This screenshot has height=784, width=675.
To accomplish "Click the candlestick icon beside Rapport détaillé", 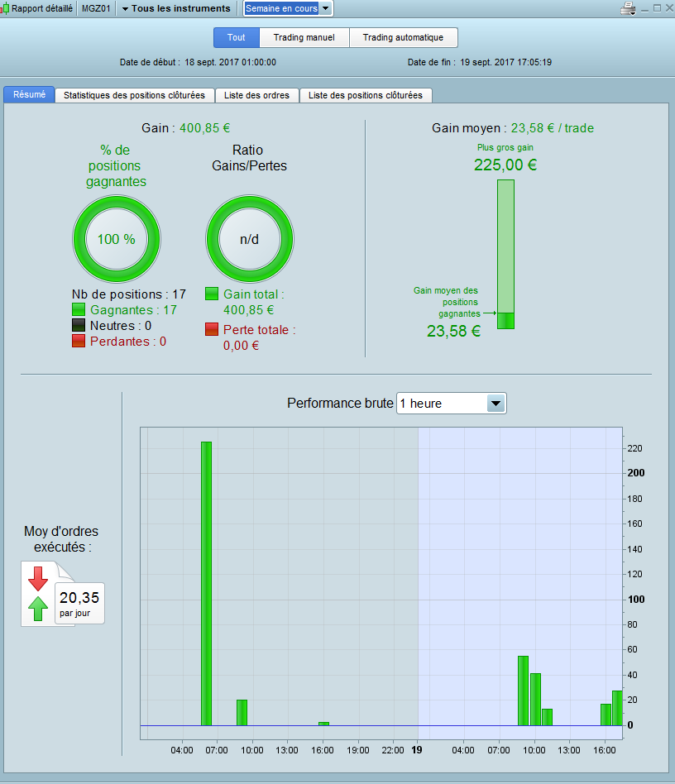I will click(4, 8).
